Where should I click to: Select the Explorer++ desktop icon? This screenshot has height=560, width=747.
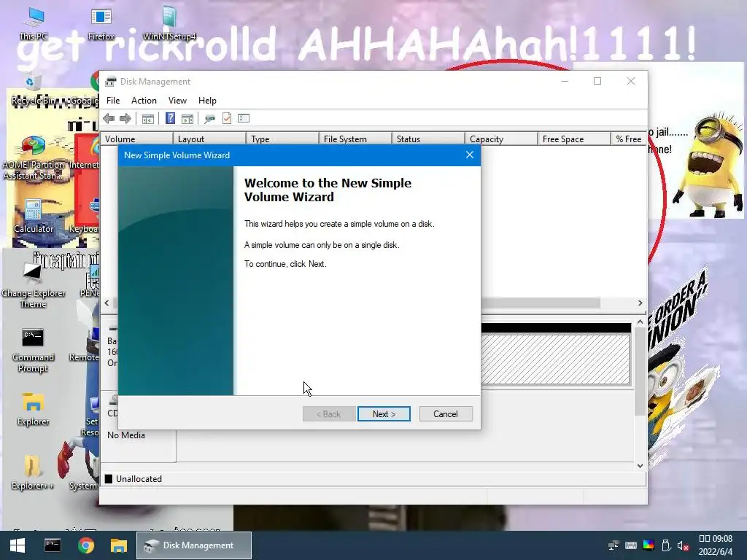[x=32, y=472]
